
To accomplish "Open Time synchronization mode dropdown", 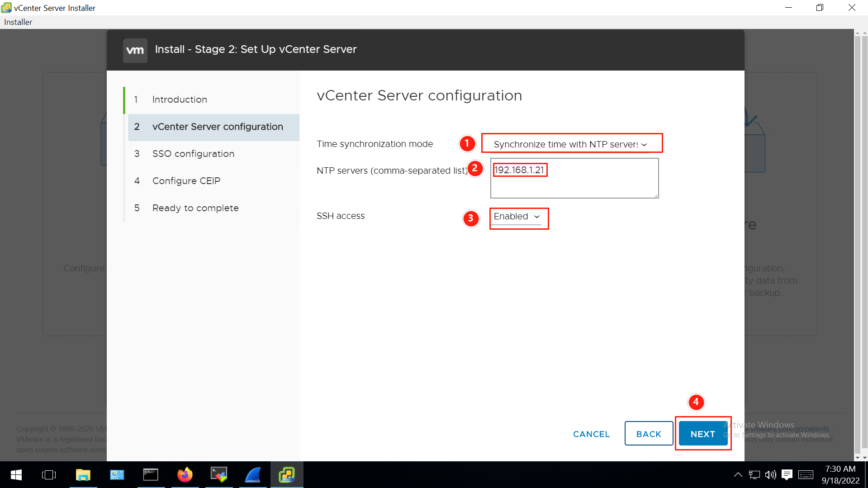I will pyautogui.click(x=571, y=144).
